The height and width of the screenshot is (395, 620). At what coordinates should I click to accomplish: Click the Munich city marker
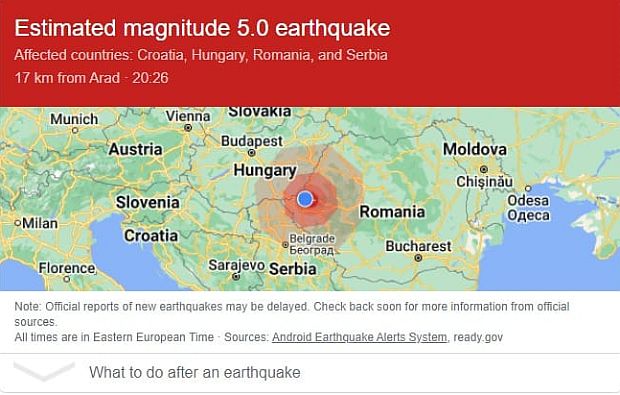coord(75,130)
